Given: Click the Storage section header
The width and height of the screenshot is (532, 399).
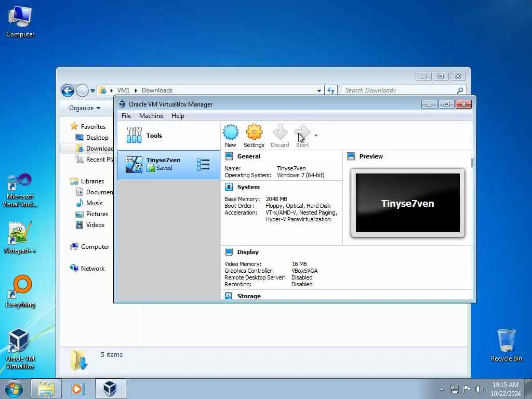Looking at the screenshot, I should (249, 296).
